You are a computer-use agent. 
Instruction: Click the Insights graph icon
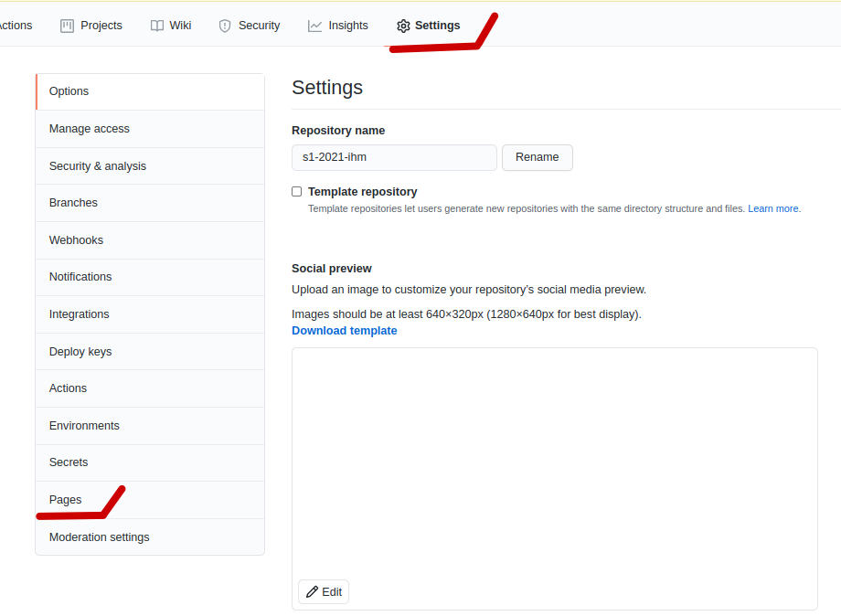point(315,26)
